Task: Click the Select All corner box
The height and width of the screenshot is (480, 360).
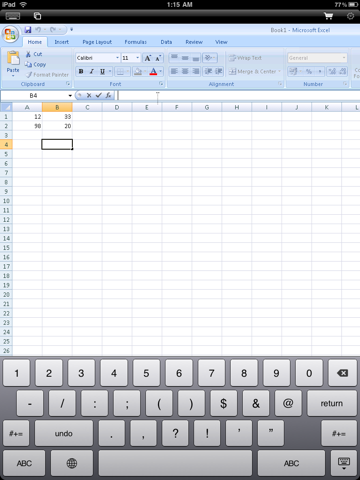Action: [6, 107]
